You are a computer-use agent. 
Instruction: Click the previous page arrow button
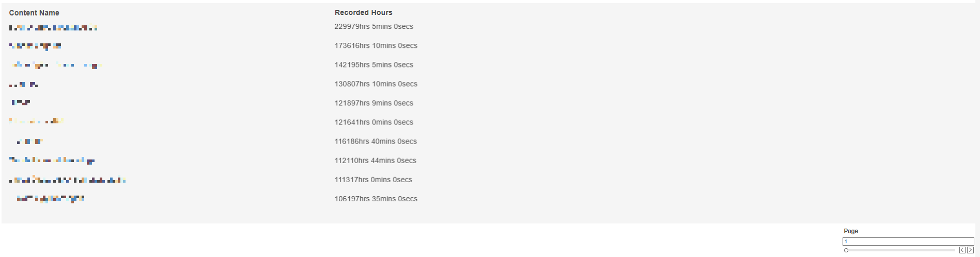(962, 250)
